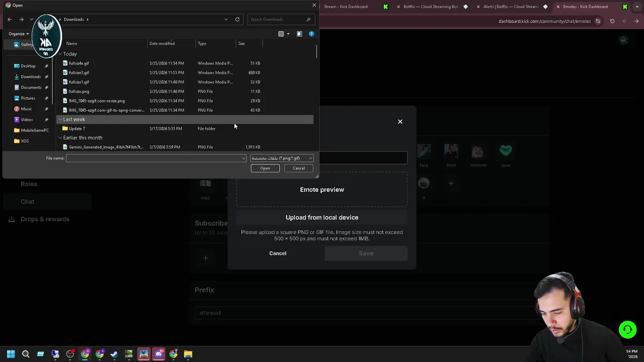The height and width of the screenshot is (362, 644).
Task: Open the green support chat bubble
Action: [627, 330]
